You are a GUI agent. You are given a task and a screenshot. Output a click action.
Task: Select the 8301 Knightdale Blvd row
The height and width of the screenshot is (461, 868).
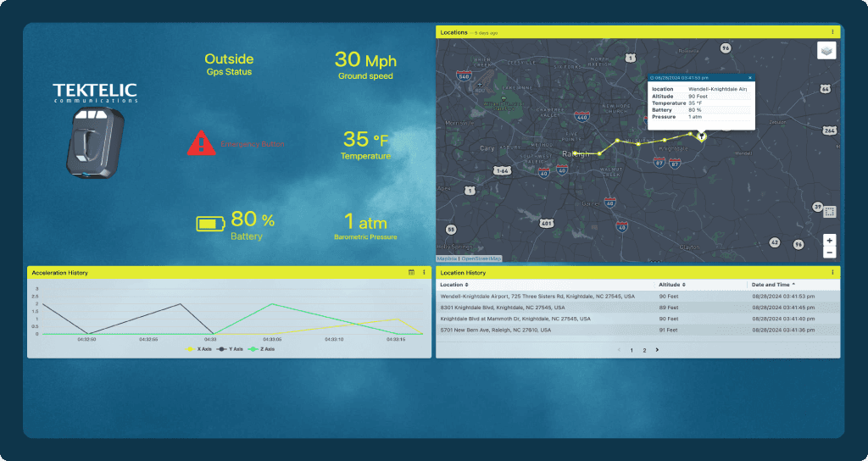[x=637, y=307]
